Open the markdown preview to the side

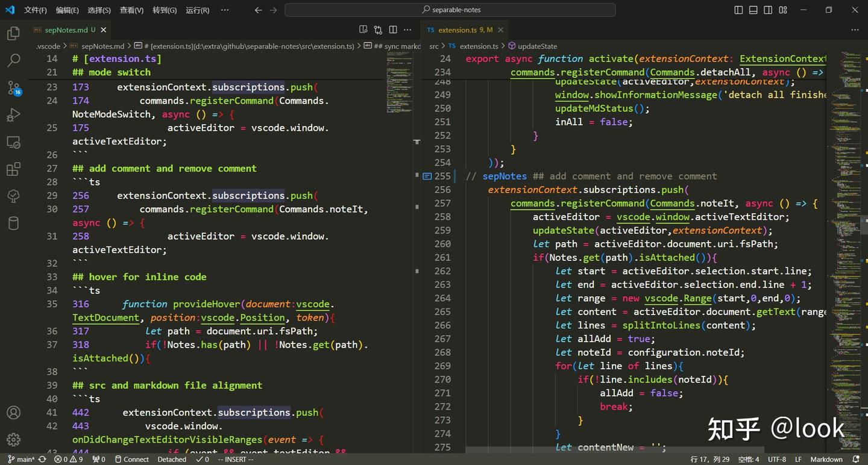point(363,30)
